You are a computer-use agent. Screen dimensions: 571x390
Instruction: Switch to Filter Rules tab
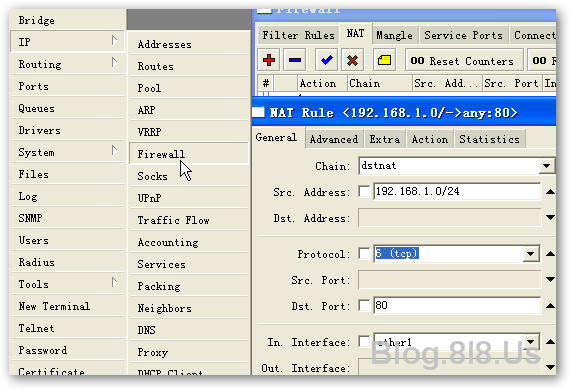pyautogui.click(x=298, y=35)
